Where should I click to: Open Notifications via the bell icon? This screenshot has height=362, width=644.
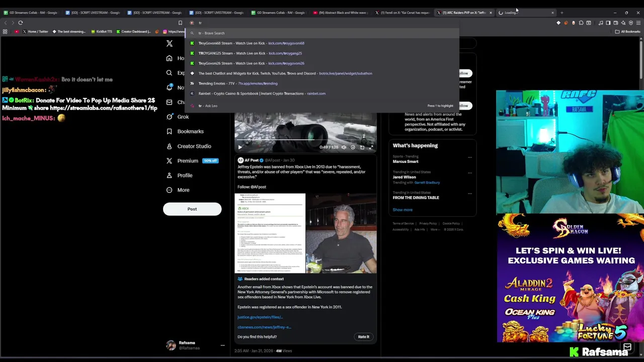[x=169, y=87]
